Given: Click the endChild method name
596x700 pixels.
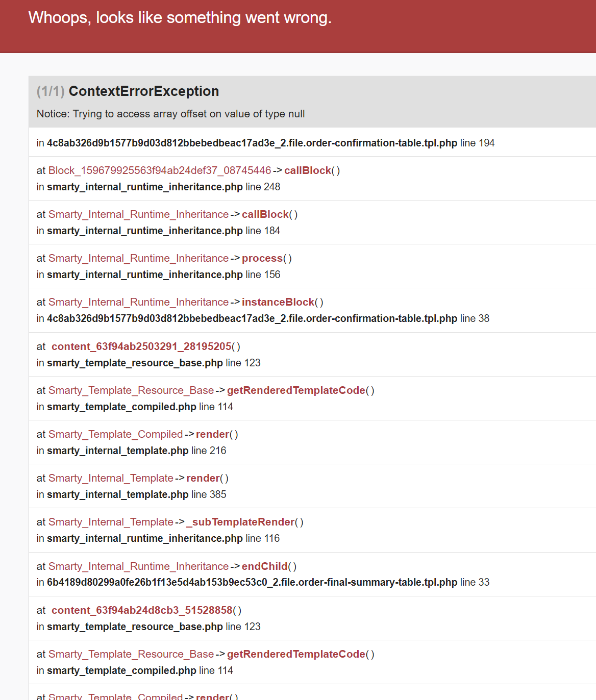Looking at the screenshot, I should (265, 566).
